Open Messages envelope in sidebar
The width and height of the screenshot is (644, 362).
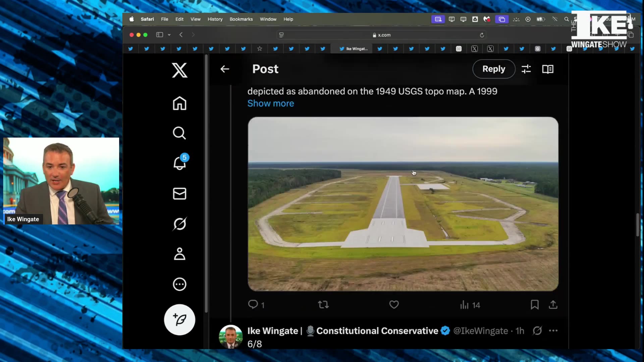click(179, 193)
